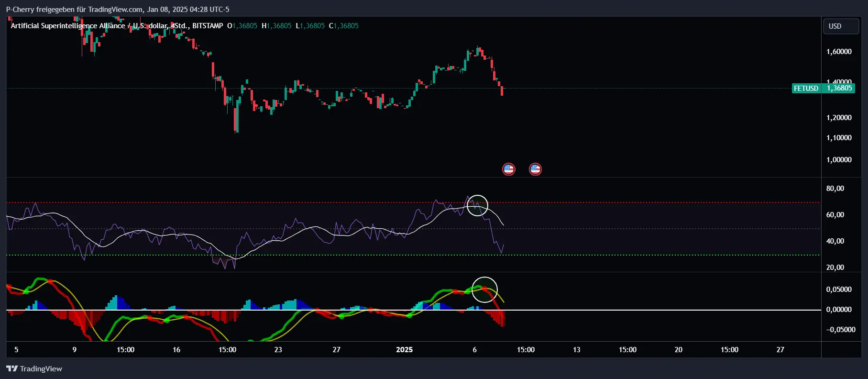868x379 pixels.
Task: Click the TradingView logo
Action: (x=34, y=368)
